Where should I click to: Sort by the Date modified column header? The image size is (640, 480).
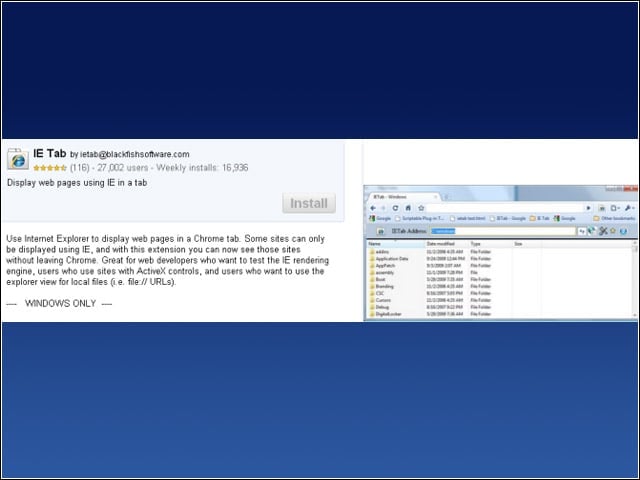point(447,244)
